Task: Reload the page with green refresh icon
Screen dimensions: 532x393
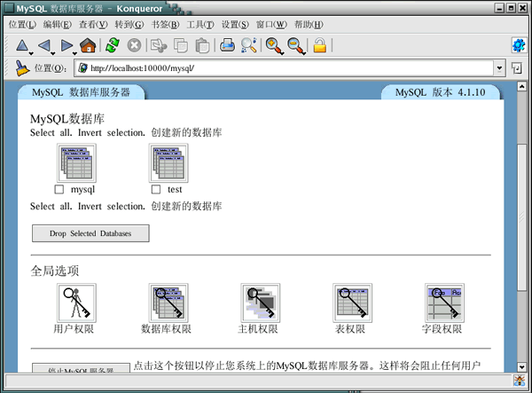Action: pyautogui.click(x=113, y=45)
